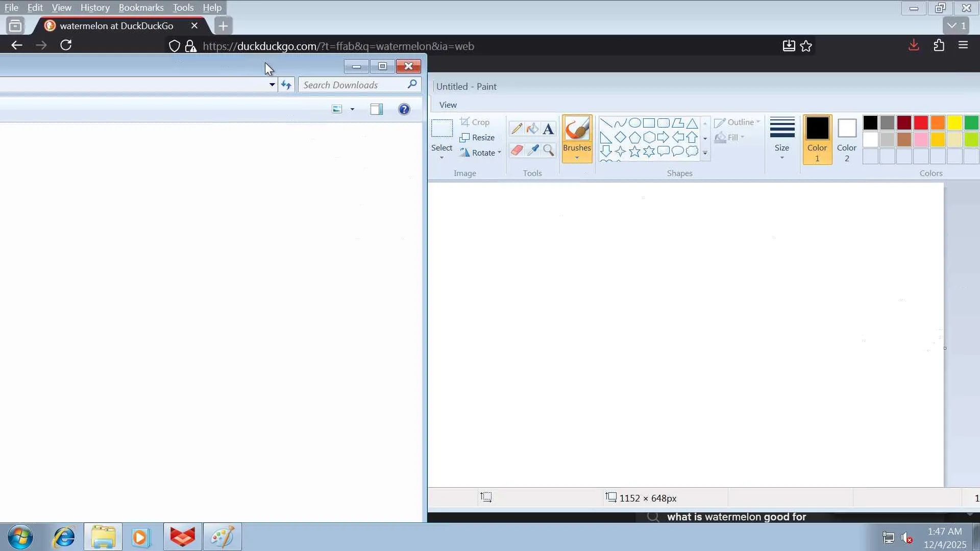Toggle the explorer preview pane button
The width and height of the screenshot is (980, 551).
(376, 109)
